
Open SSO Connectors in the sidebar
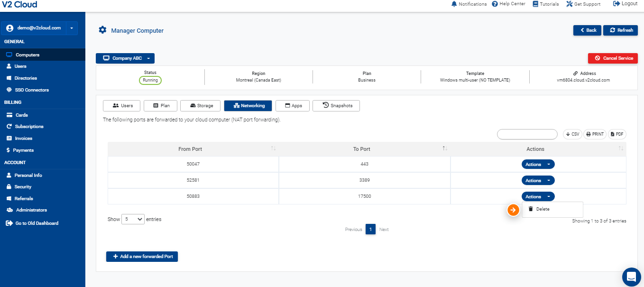pos(31,90)
